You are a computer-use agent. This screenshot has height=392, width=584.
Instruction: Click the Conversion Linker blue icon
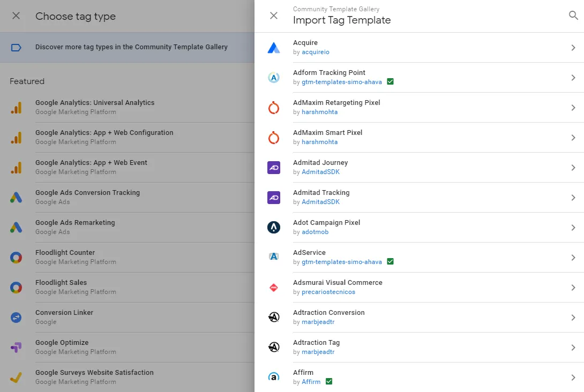point(16,318)
